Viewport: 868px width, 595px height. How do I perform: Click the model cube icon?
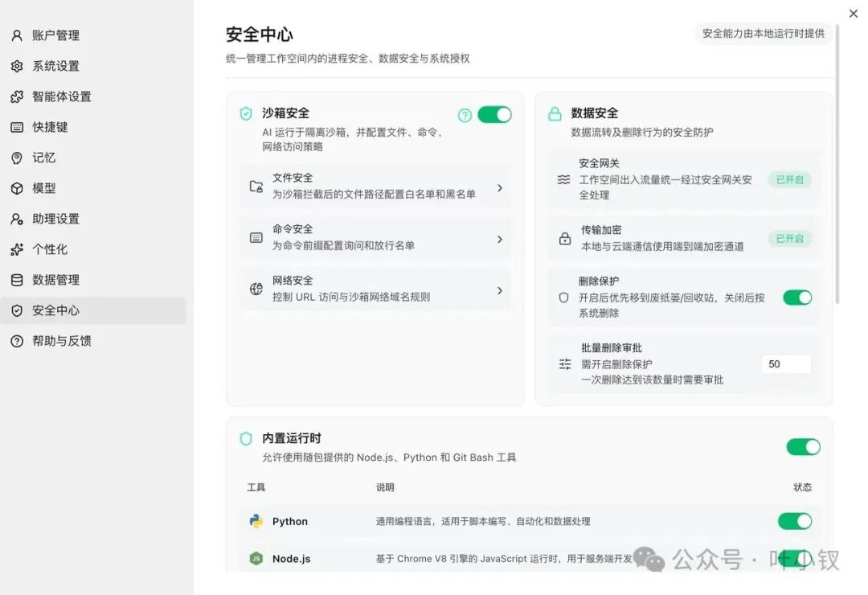point(17,188)
